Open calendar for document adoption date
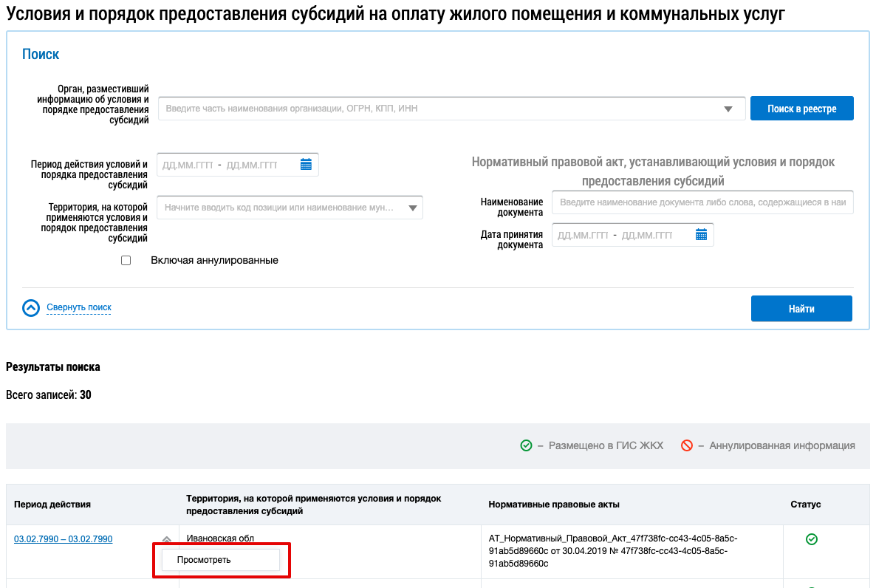Viewport: 876px width, 588px height. [x=701, y=235]
